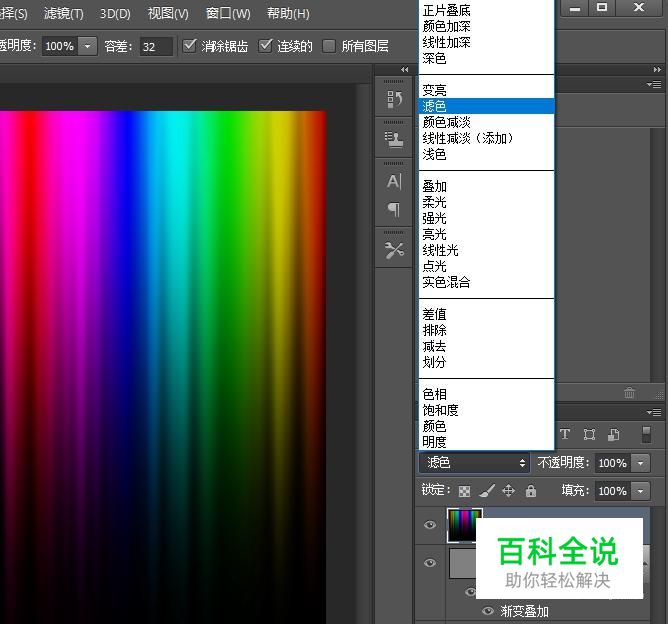Click the lock transparent pixels icon
The image size is (668, 624).
[464, 491]
